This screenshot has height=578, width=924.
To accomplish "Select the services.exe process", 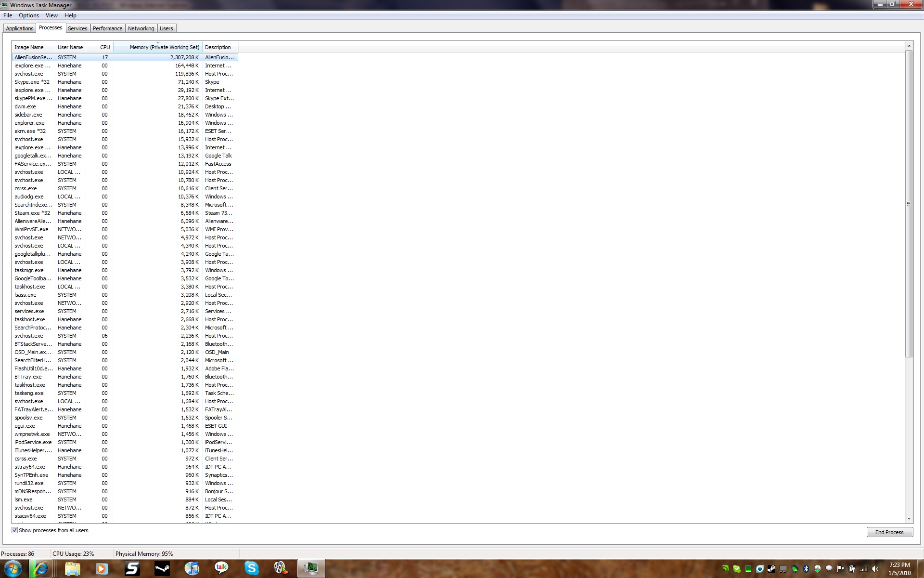I will pyautogui.click(x=125, y=311).
